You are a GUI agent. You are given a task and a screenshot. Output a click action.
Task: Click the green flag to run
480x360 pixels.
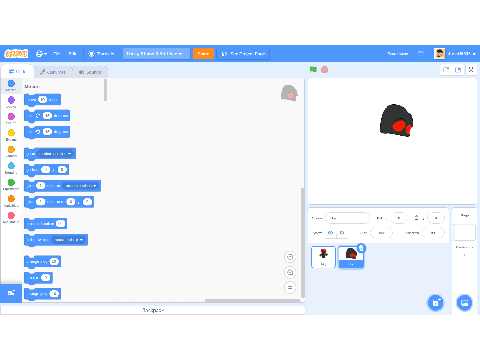313,69
